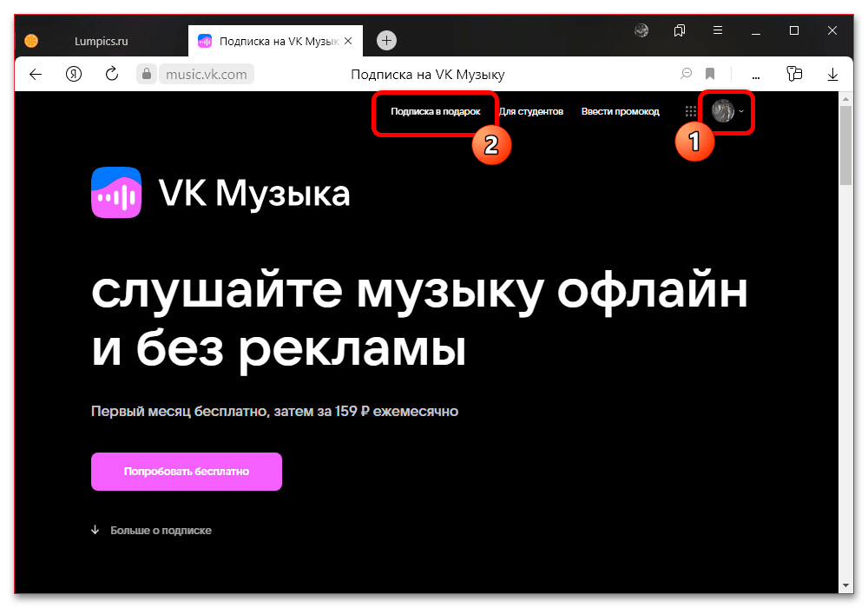Go back with the browser back arrow

click(x=36, y=74)
